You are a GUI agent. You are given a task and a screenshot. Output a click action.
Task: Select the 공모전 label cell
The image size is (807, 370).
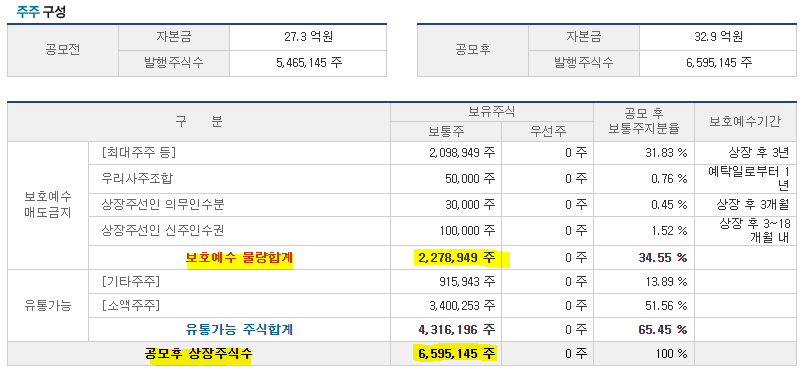click(62, 50)
